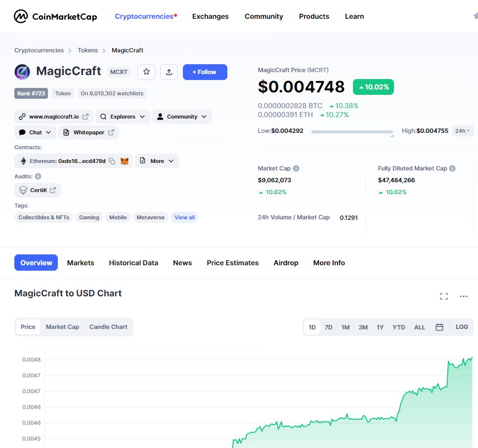The height and width of the screenshot is (448, 478).
Task: Open the chart calendar date picker
Action: (439, 327)
